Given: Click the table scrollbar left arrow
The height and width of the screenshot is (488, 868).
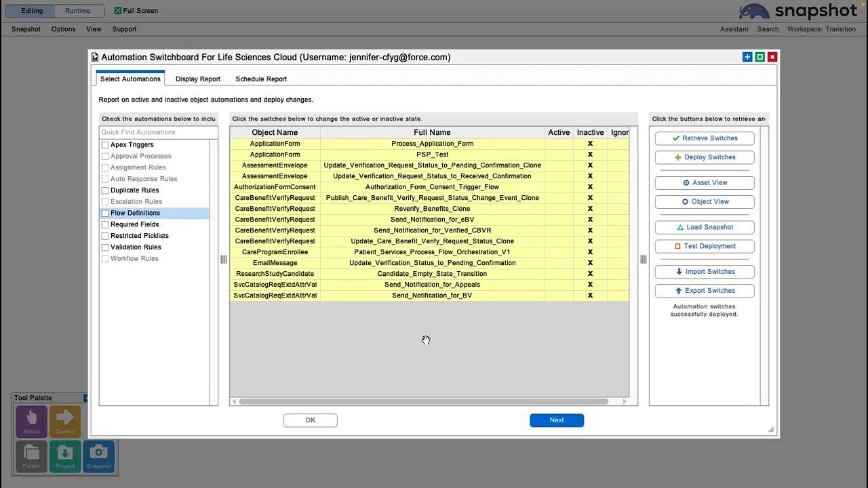Looking at the screenshot, I should (234, 401).
